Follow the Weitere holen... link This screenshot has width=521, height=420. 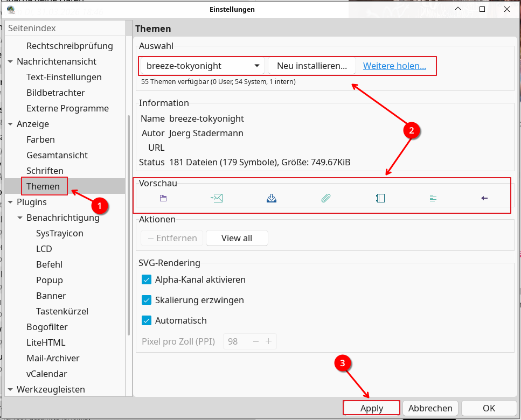pyautogui.click(x=394, y=66)
